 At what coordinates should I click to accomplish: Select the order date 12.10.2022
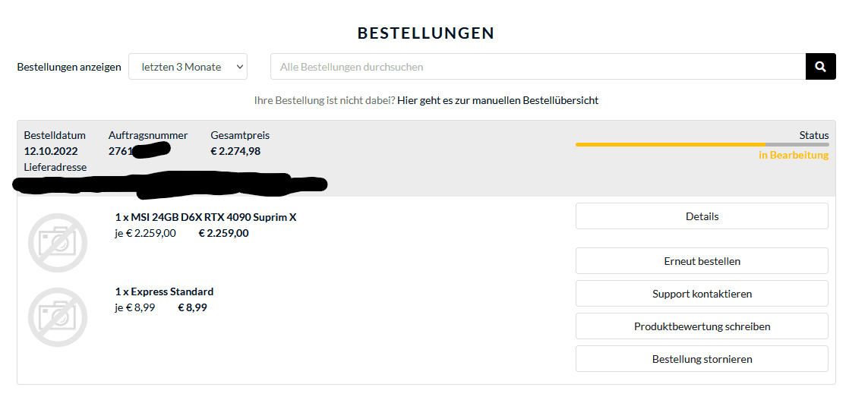point(51,151)
